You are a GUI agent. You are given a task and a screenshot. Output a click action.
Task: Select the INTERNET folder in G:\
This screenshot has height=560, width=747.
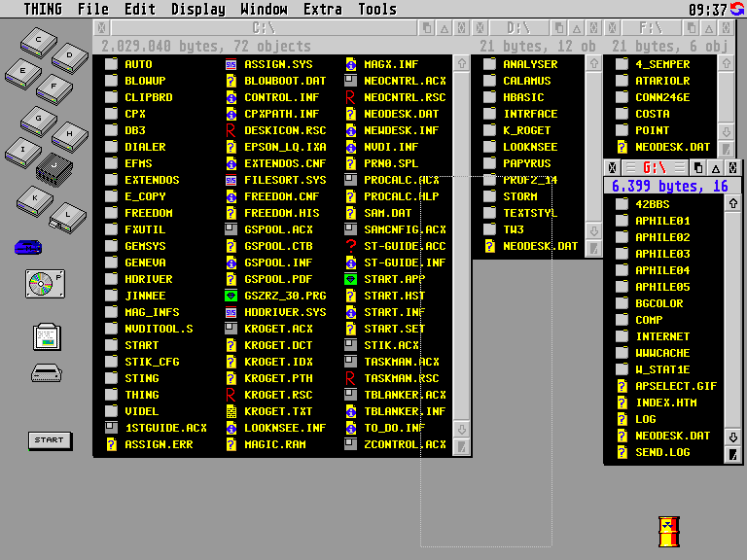pos(653,336)
